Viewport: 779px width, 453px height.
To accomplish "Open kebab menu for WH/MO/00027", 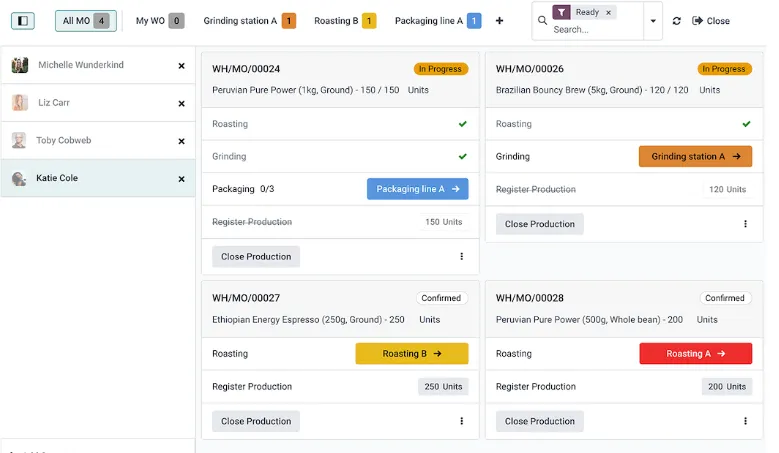I will point(461,421).
